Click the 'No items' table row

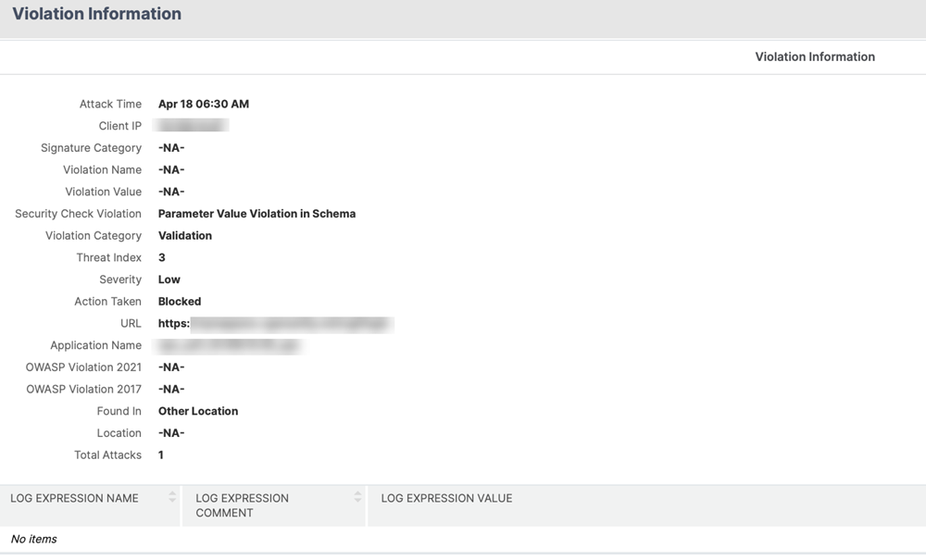click(x=463, y=539)
